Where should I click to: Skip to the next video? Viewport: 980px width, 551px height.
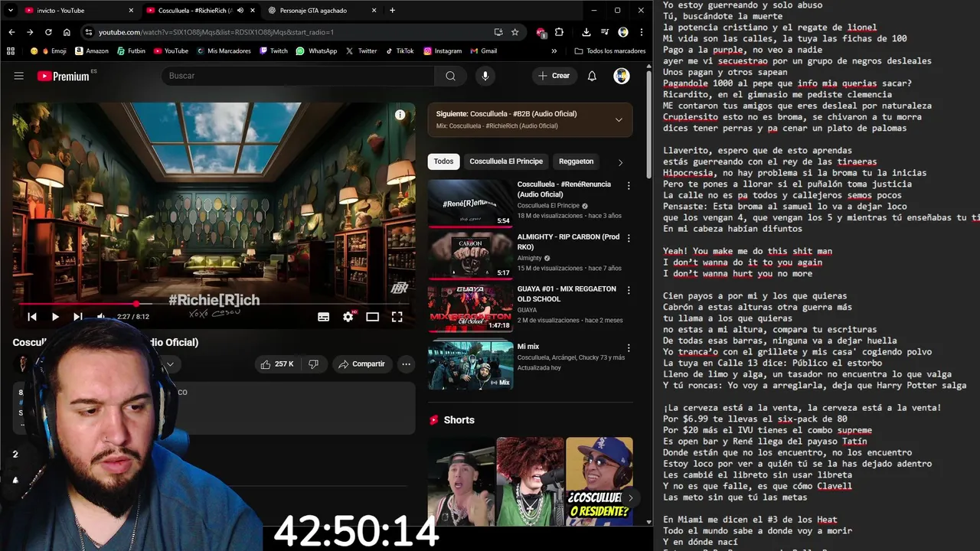[x=77, y=317]
